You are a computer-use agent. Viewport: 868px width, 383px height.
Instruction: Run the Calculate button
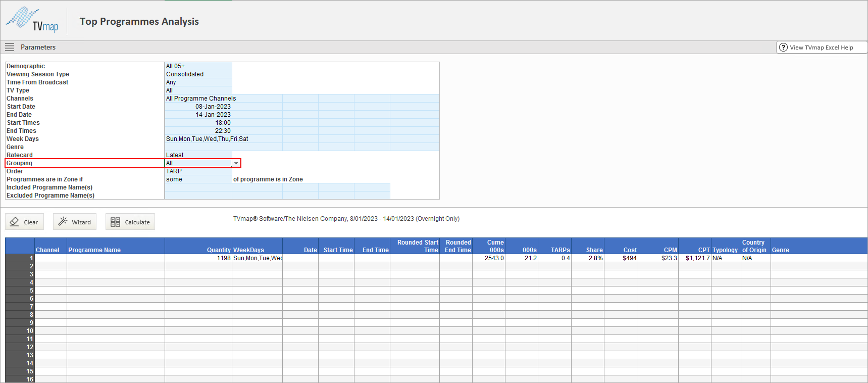[130, 222]
